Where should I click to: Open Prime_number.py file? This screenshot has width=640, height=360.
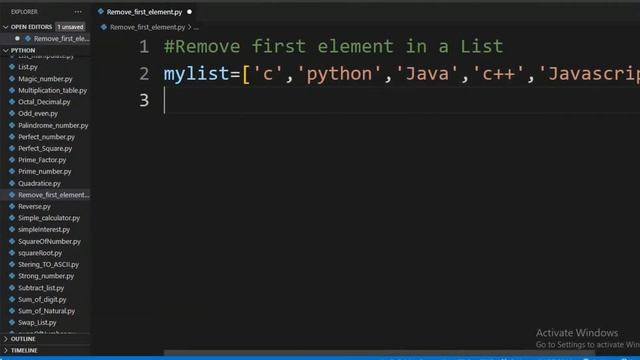point(44,171)
